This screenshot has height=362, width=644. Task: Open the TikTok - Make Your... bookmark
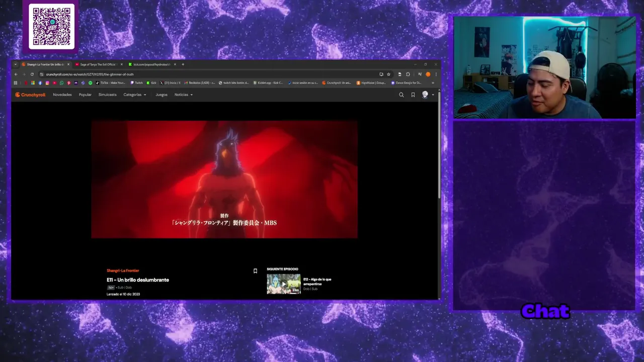[x=111, y=83]
